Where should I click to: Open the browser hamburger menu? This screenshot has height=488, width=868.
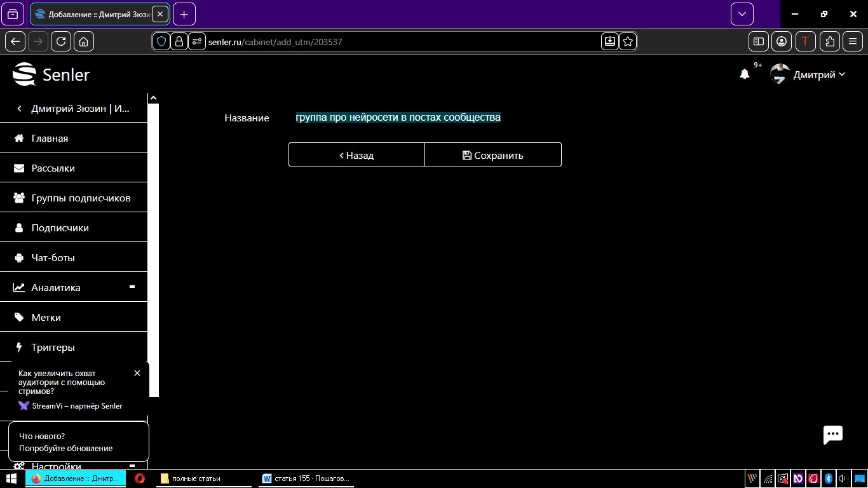(x=853, y=41)
